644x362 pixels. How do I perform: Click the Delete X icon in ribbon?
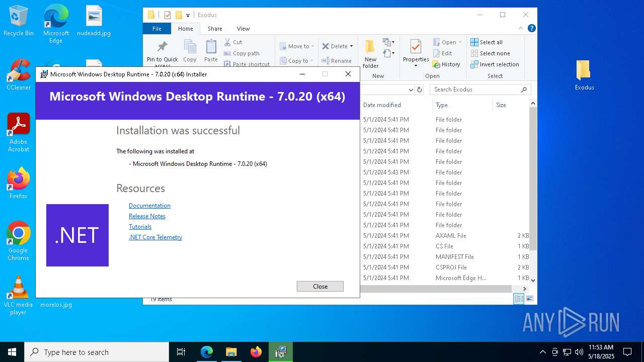(x=326, y=46)
